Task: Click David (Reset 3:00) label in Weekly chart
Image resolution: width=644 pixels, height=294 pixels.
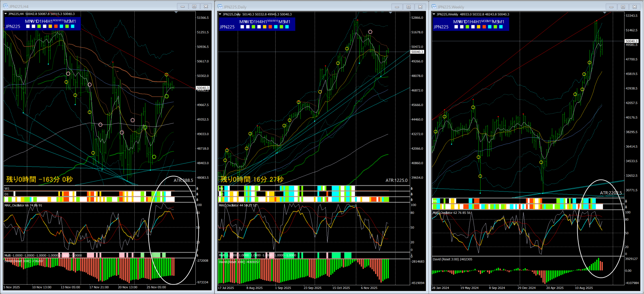Action: (x=452, y=259)
